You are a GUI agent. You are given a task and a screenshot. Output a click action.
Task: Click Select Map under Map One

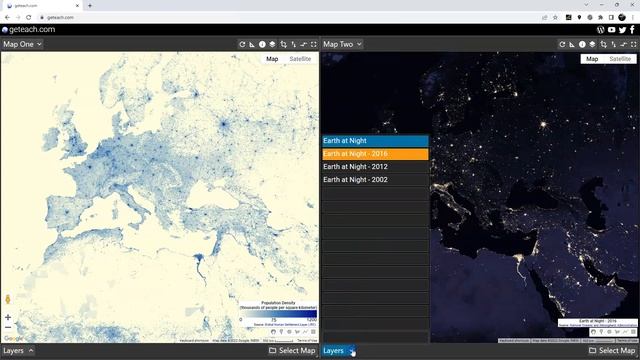[x=292, y=351]
